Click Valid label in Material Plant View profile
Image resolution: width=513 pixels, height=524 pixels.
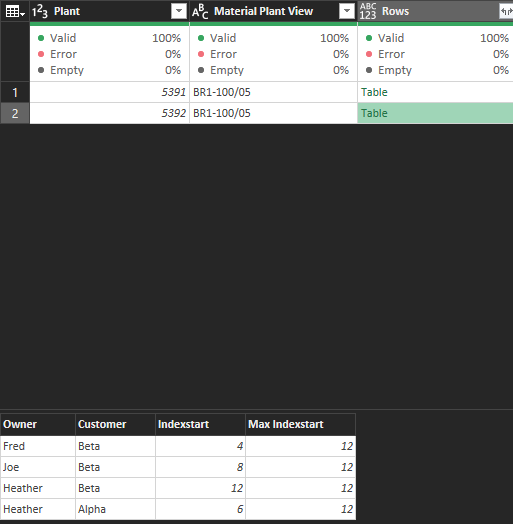click(223, 38)
